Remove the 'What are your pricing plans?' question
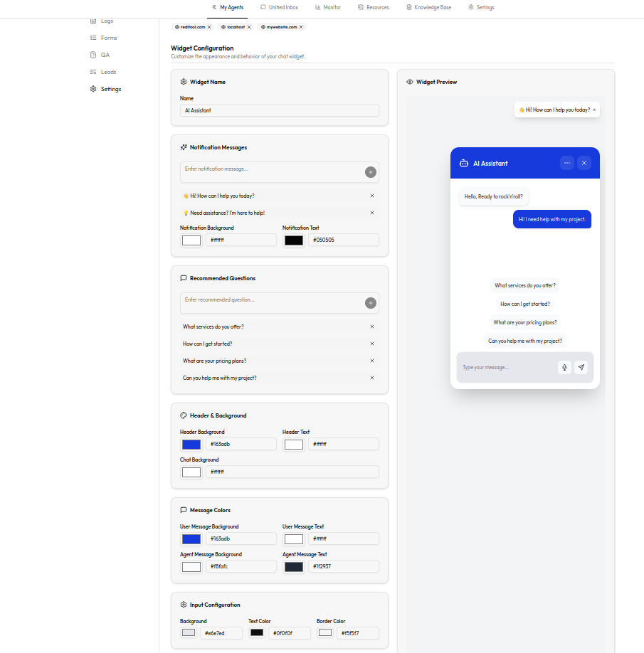This screenshot has width=644, height=653. pos(371,361)
